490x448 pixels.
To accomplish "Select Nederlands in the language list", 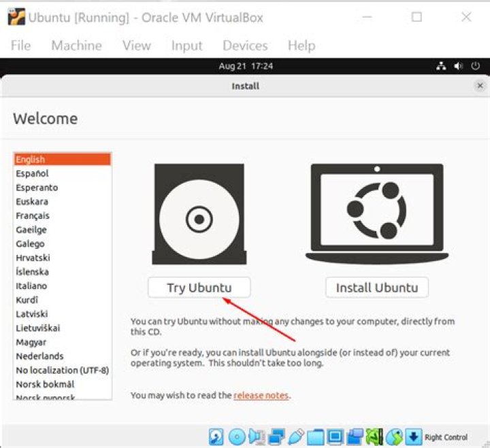I will [x=62, y=356].
